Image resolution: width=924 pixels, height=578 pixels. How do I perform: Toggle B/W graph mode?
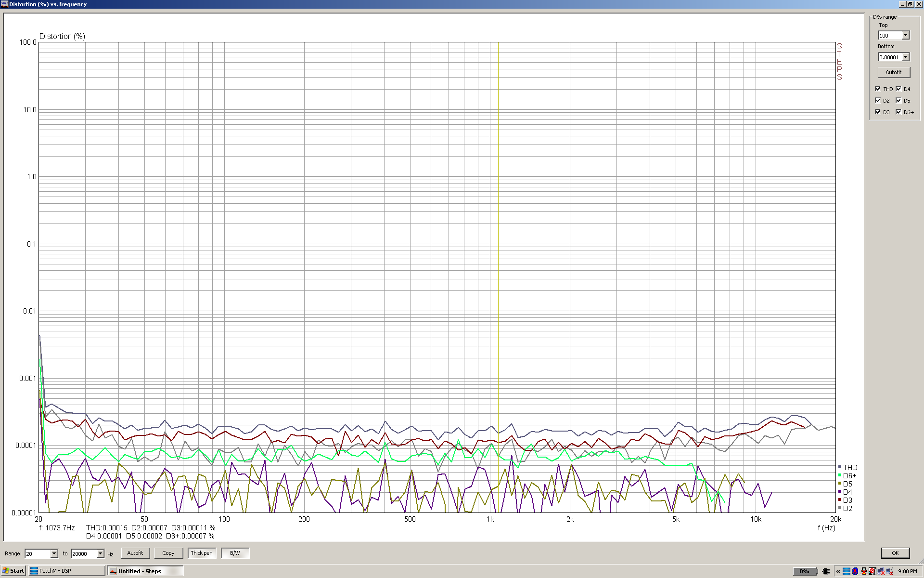coord(235,553)
